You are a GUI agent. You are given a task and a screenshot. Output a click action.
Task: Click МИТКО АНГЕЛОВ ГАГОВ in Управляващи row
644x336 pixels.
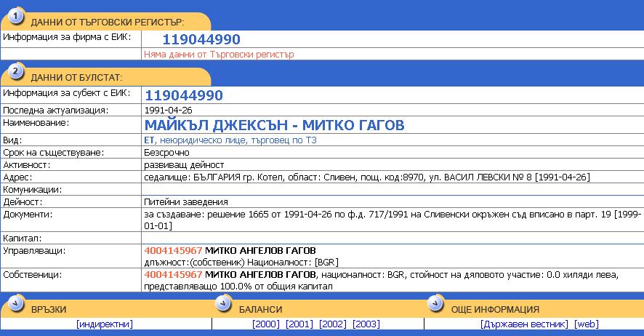pos(260,251)
